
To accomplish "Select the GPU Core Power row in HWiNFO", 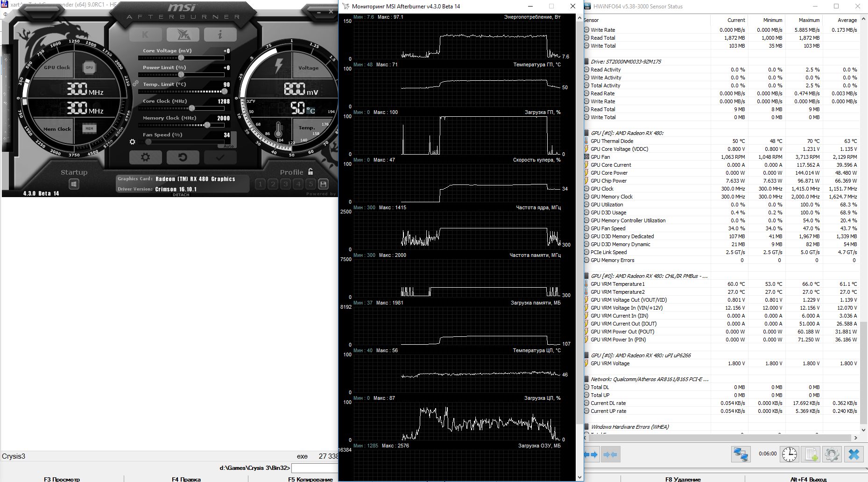I will point(721,173).
